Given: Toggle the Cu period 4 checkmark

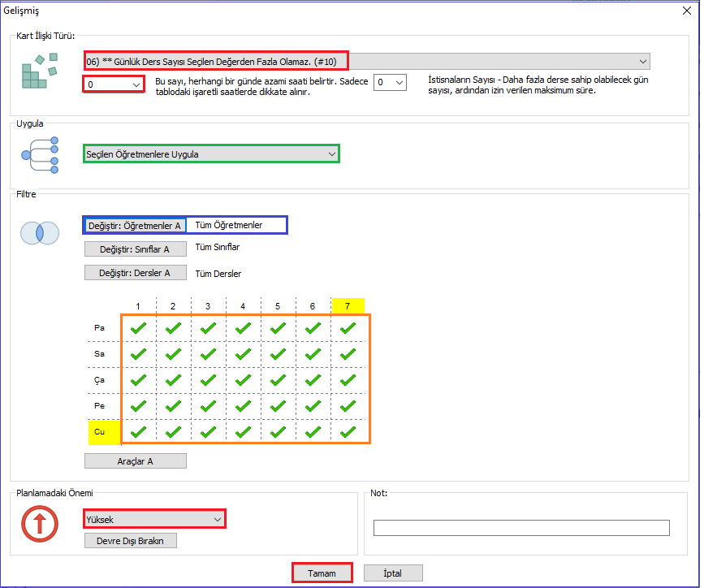Looking at the screenshot, I should tap(243, 432).
